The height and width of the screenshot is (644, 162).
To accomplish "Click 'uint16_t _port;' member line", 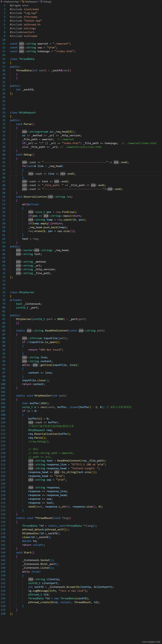I will (x=27, y=308).
